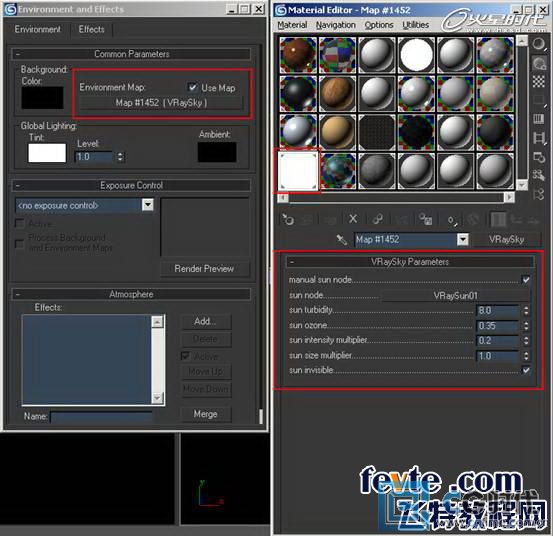Click the sun intensity multiplier value field
Viewport: 553px width, 536px height.
[x=498, y=341]
